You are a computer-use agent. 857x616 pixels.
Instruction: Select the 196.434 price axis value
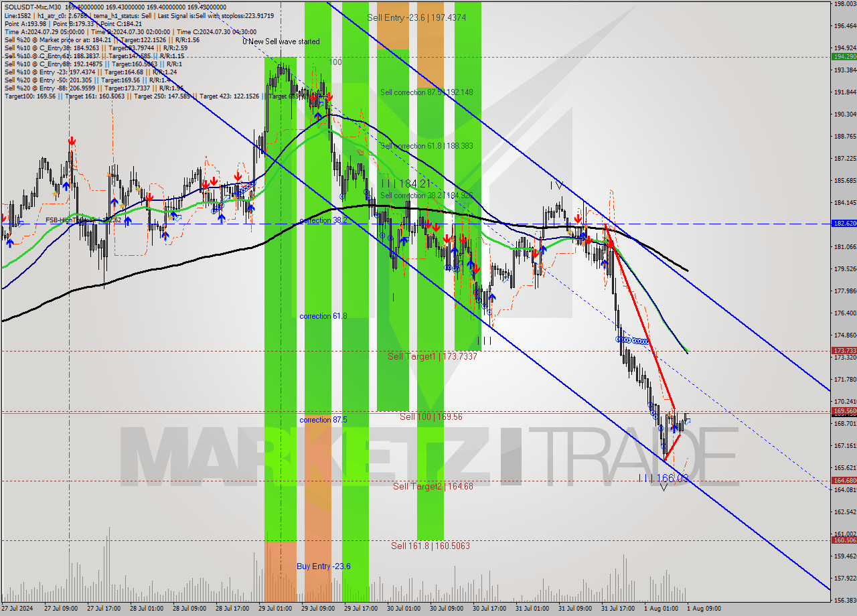(x=844, y=26)
